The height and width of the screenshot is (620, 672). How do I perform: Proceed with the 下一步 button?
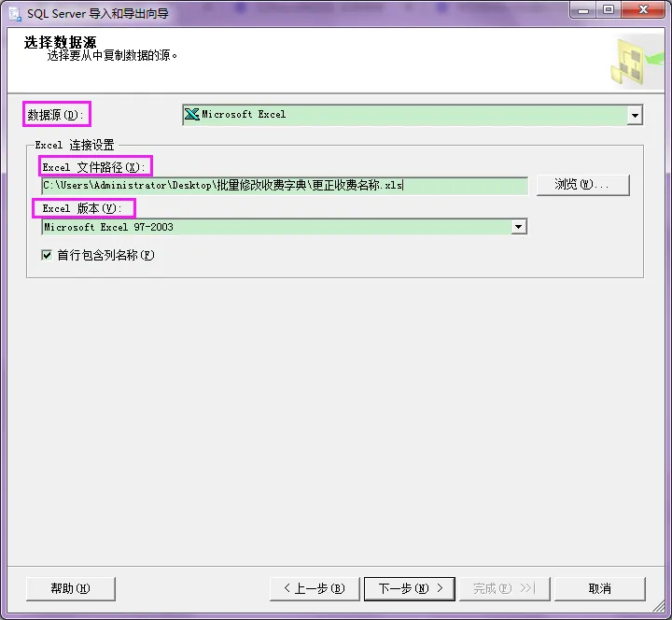pos(410,588)
